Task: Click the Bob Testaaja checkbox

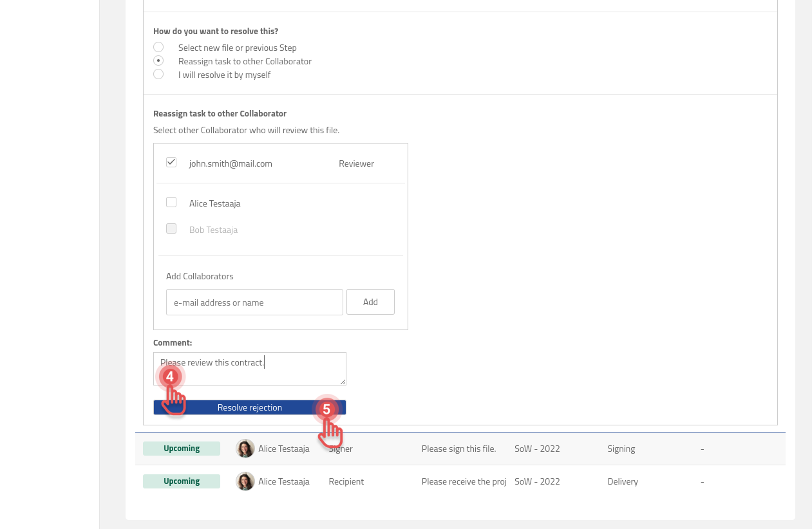Action: pos(171,229)
